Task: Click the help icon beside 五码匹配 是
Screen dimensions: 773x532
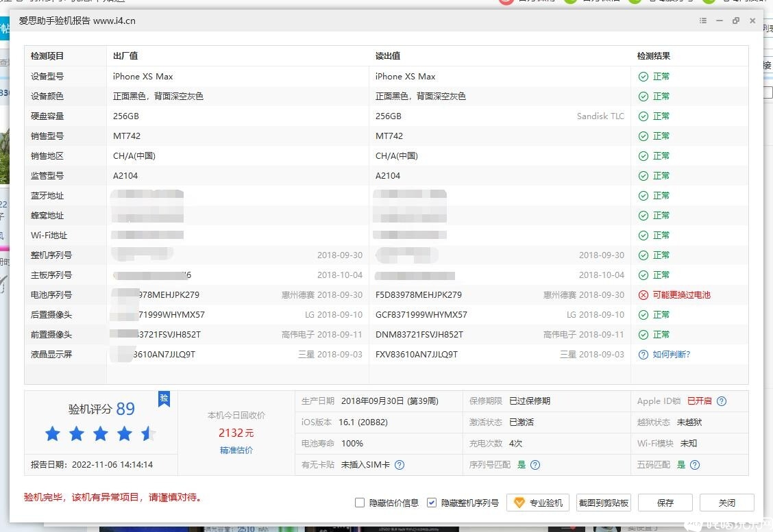Action: 695,464
